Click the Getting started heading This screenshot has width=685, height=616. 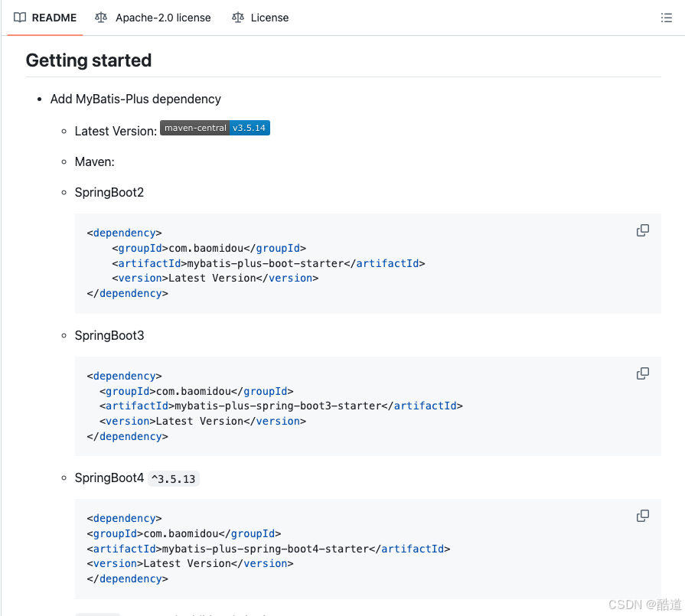pos(89,60)
